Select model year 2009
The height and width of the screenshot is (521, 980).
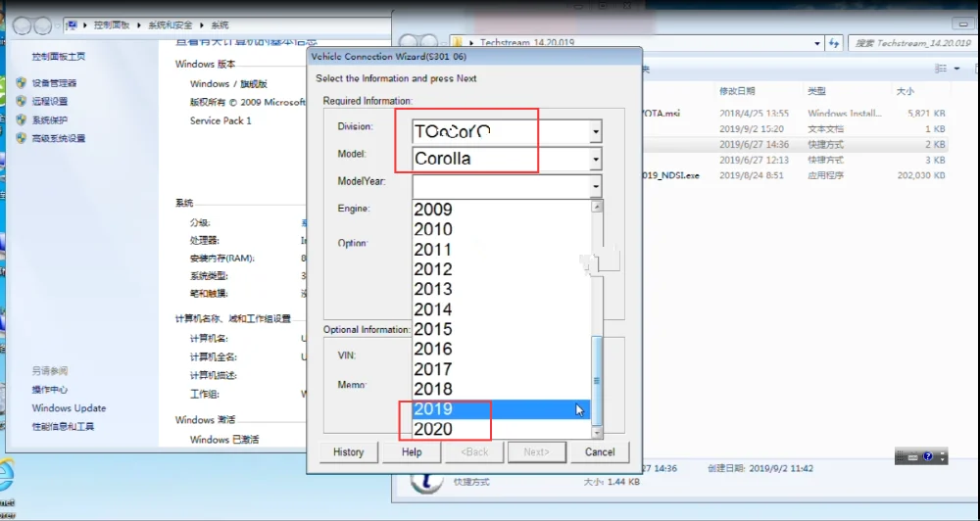[501, 210]
